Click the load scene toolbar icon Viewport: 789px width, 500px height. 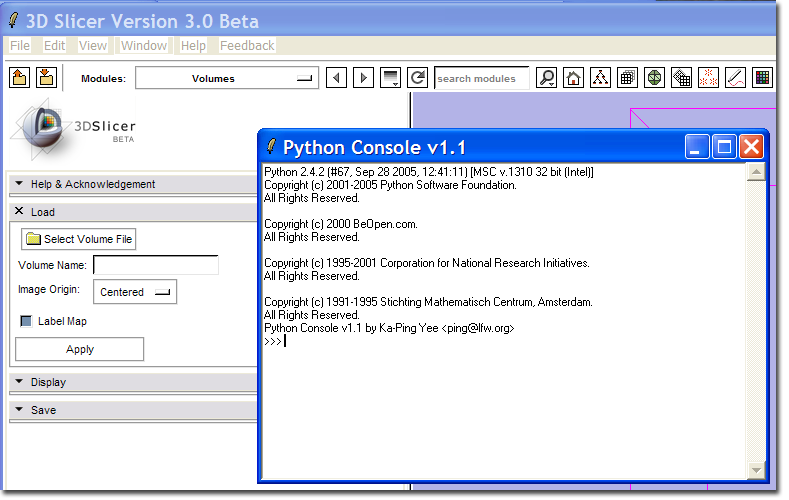19,78
